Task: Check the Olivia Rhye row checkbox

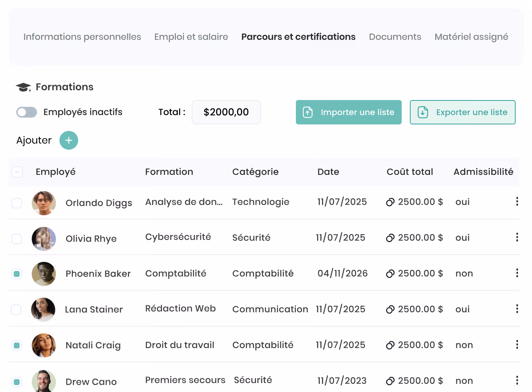Action: coord(17,239)
